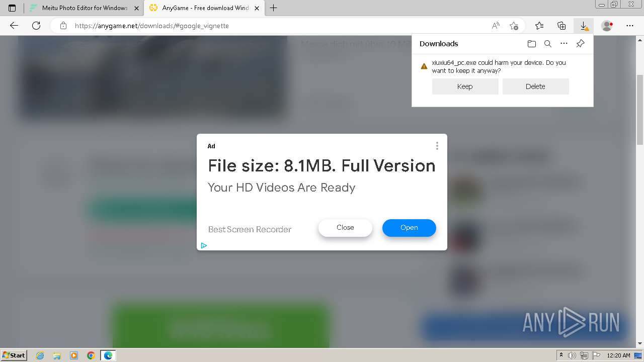Click the browser Back arrow
The image size is (644, 362).
tap(14, 26)
